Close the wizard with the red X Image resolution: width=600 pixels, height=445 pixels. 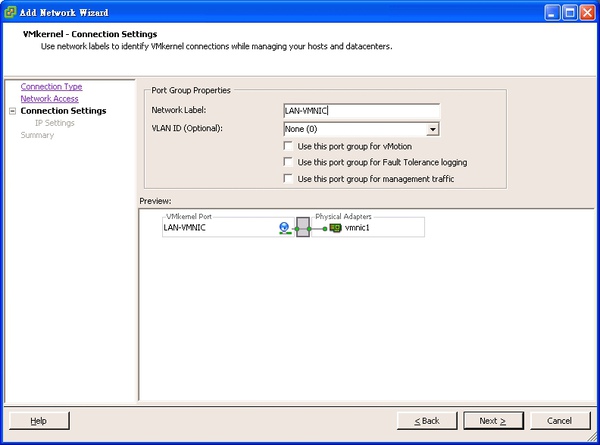587,13
